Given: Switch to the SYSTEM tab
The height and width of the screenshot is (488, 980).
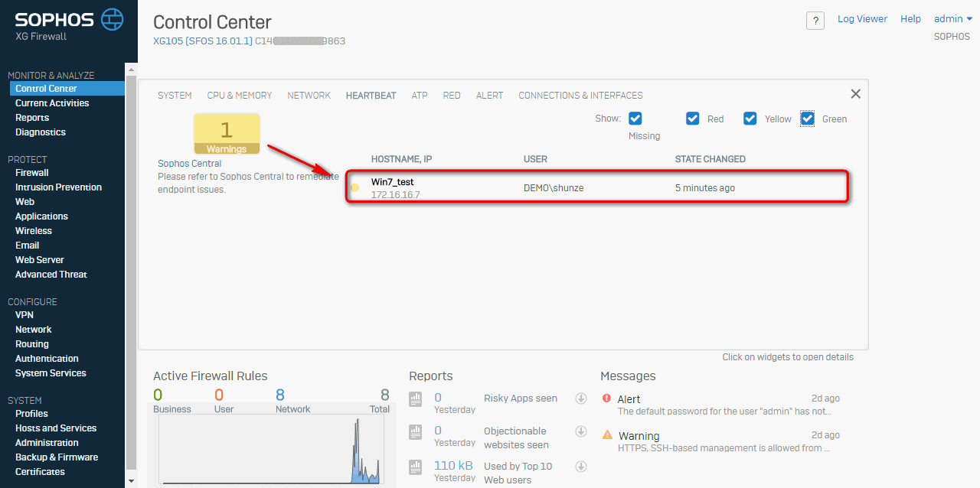Looking at the screenshot, I should click(175, 96).
